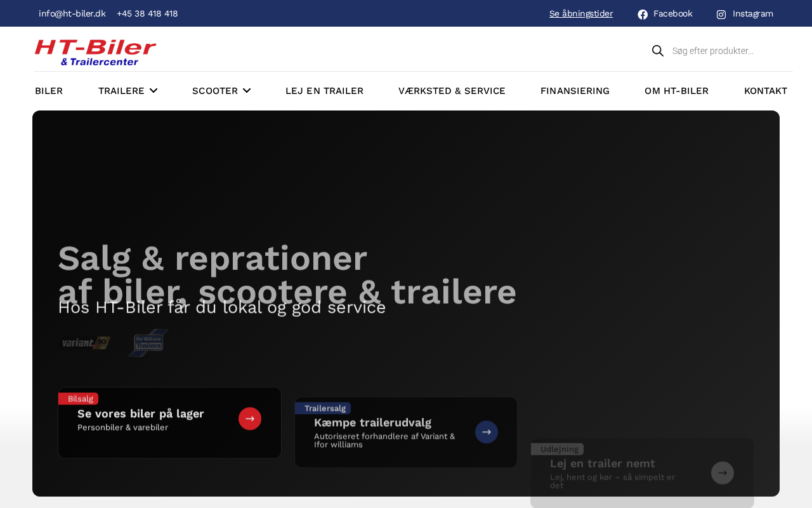Call the +45 38 418 418 number
This screenshot has height=508, width=812.
147,13
